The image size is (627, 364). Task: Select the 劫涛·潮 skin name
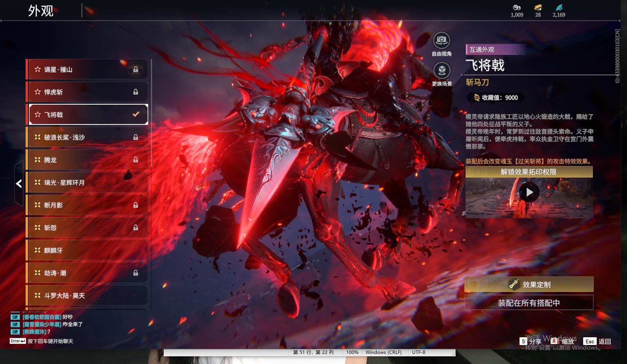55,273
